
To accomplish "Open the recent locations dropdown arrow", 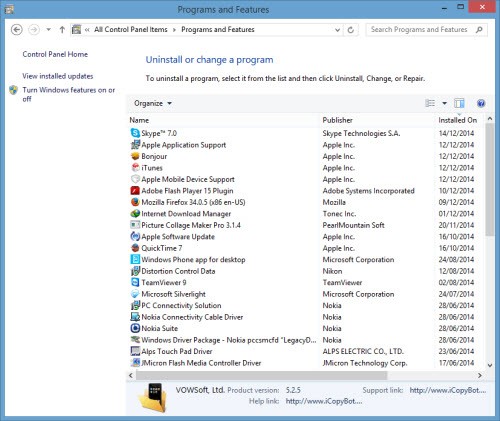I will click(49, 30).
